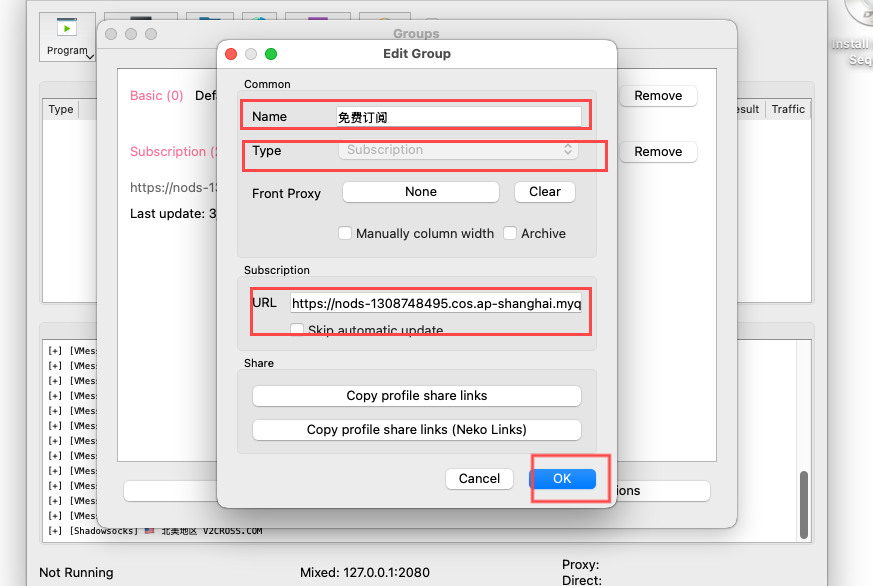
Task: Confirm the group with OK
Action: click(x=562, y=479)
